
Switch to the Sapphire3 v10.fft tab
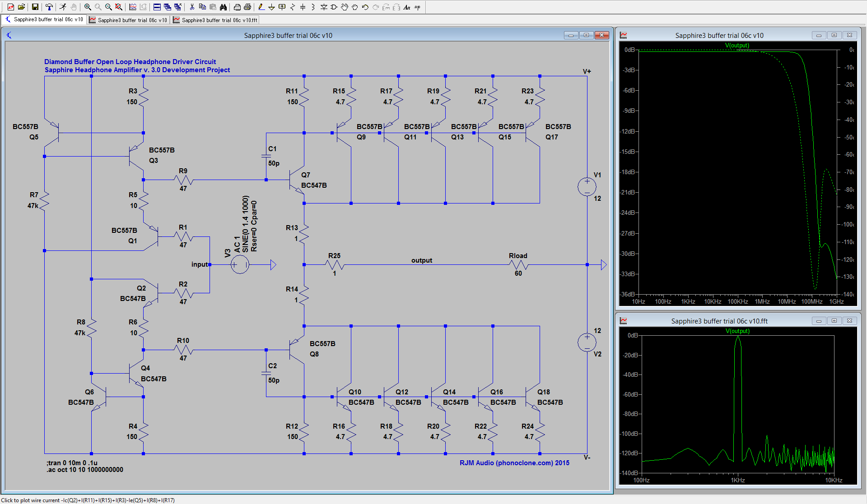(x=215, y=20)
